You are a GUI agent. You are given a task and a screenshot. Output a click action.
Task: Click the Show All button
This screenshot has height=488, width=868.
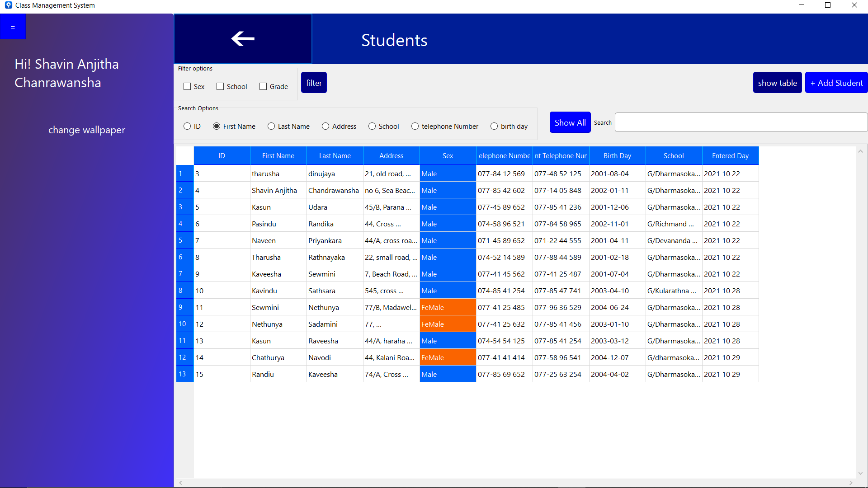coord(570,122)
